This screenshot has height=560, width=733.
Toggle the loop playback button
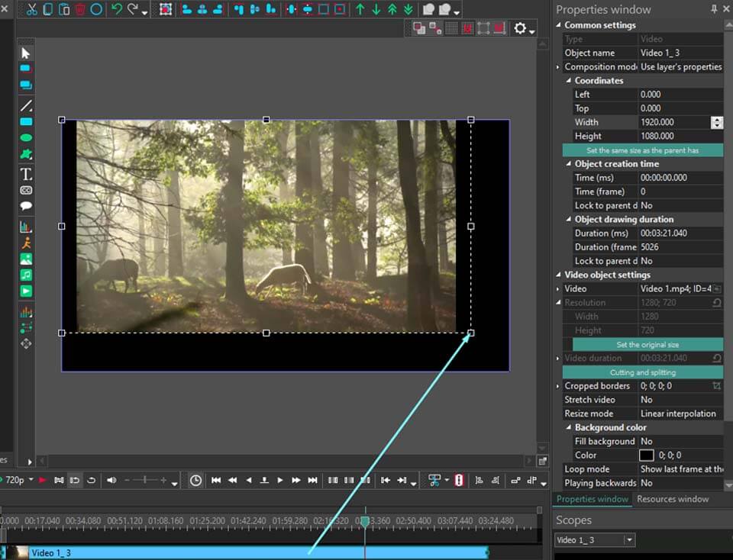click(92, 480)
